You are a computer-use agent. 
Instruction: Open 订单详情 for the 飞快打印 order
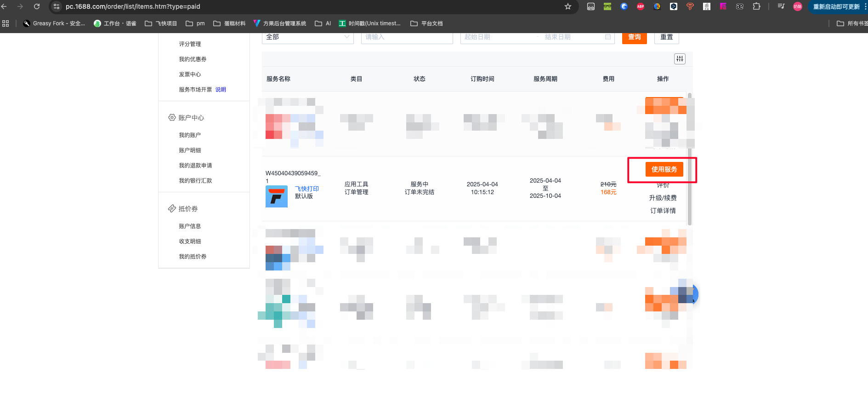pos(663,211)
